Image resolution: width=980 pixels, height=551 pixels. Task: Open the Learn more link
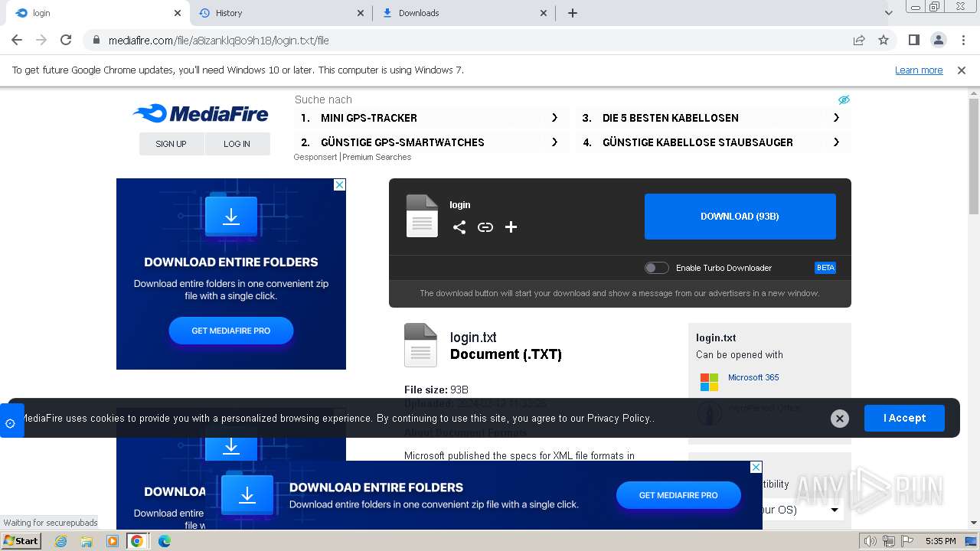(919, 70)
